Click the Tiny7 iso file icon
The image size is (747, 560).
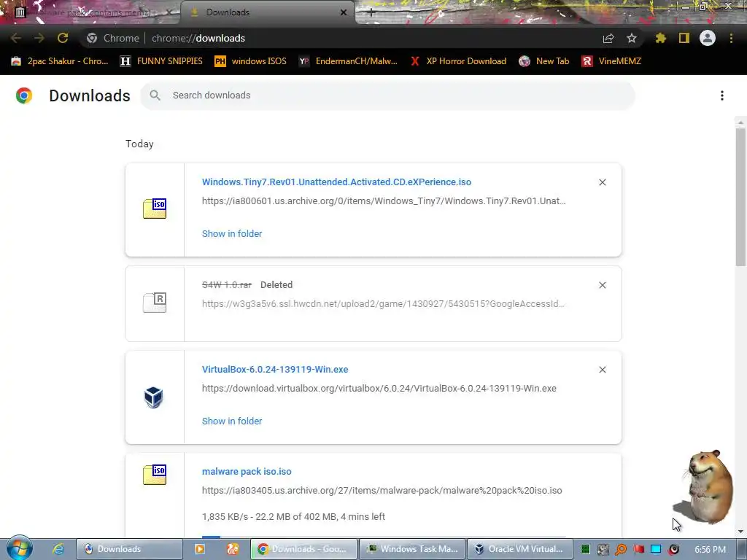click(155, 209)
